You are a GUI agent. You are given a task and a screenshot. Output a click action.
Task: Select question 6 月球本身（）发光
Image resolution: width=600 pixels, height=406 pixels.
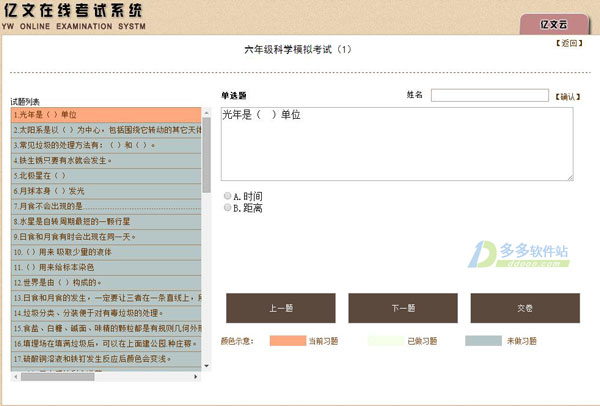pos(106,191)
